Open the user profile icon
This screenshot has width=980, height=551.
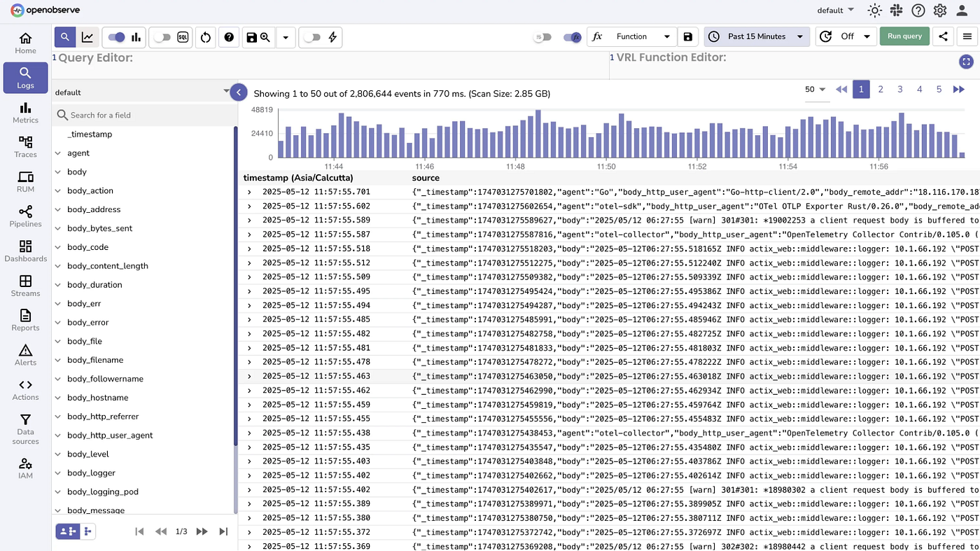[x=962, y=11]
